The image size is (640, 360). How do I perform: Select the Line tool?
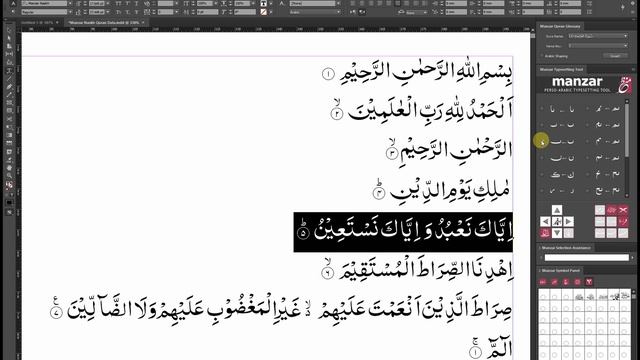[x=9, y=78]
